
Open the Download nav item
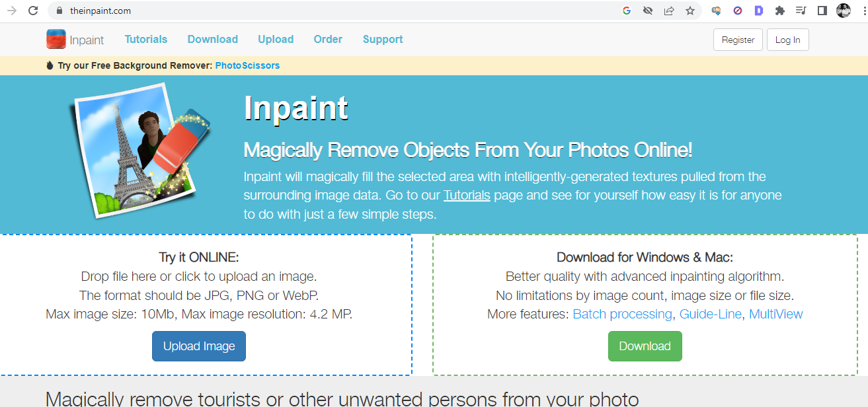(x=213, y=39)
